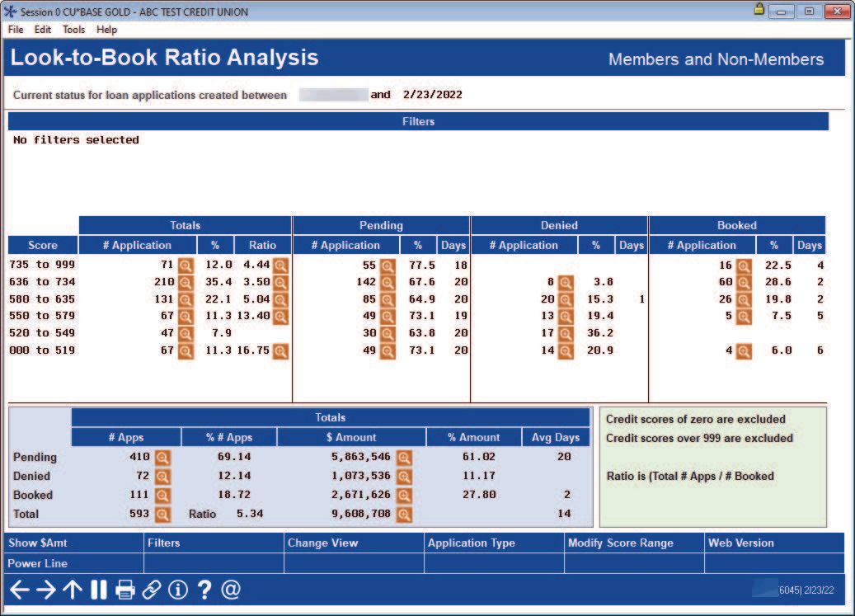View 4 booked applications for 000 to 519

point(744,351)
